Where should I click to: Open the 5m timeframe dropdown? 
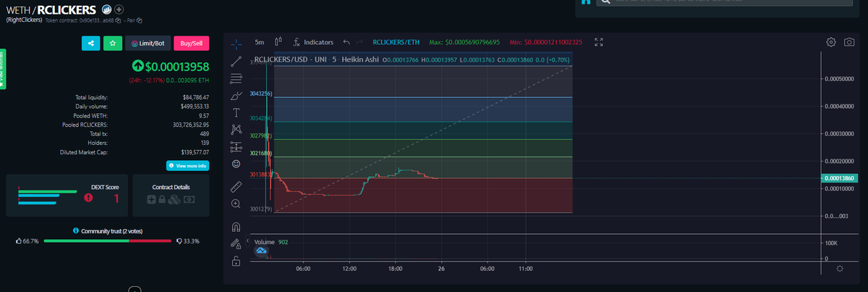[260, 42]
